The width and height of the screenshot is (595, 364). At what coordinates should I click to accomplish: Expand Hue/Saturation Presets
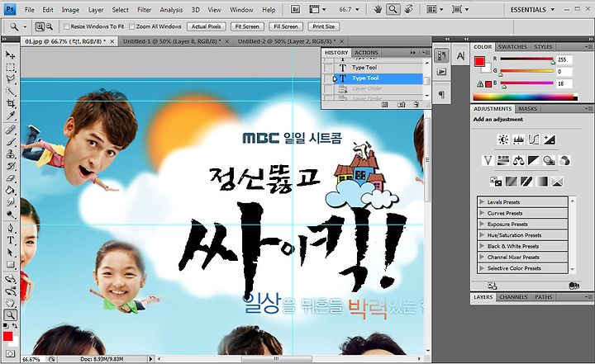pyautogui.click(x=482, y=234)
